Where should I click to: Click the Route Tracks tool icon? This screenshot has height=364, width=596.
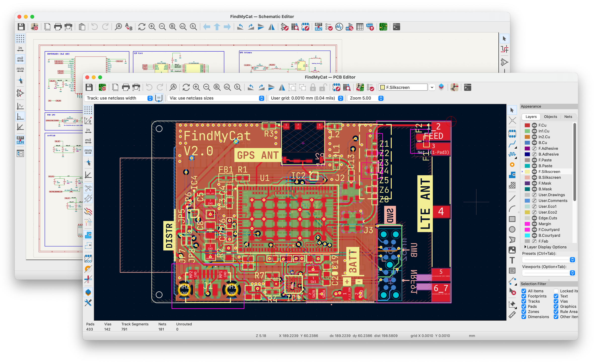512,144
